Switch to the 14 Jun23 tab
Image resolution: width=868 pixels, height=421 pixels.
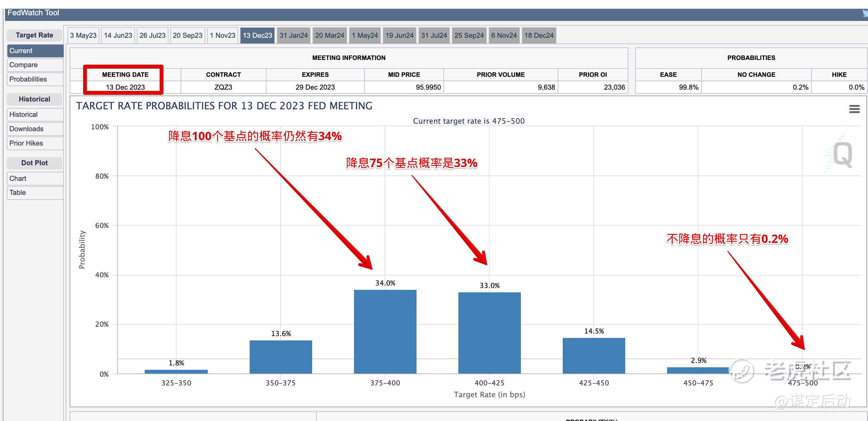pyautogui.click(x=118, y=35)
